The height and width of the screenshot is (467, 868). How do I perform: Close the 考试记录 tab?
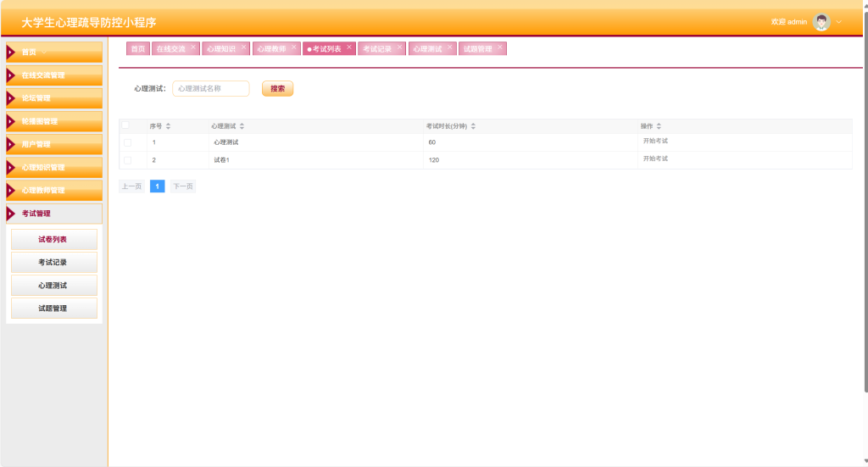[400, 47]
